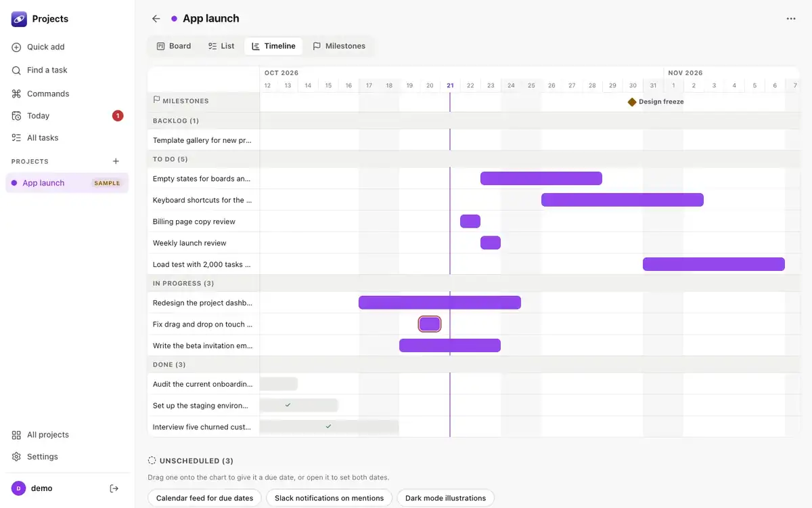Open Redesign the project dashboard task
Screen dimensions: 812x508
[x=203, y=303]
